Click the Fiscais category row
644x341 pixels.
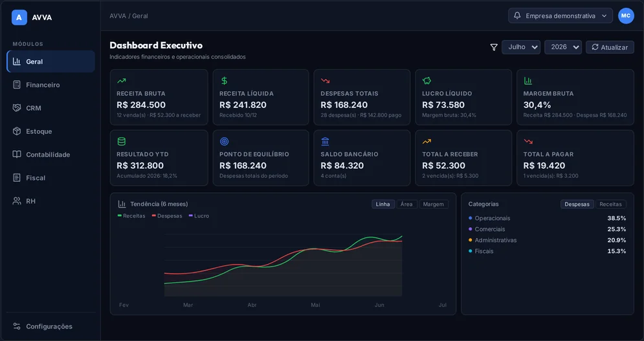(547, 251)
